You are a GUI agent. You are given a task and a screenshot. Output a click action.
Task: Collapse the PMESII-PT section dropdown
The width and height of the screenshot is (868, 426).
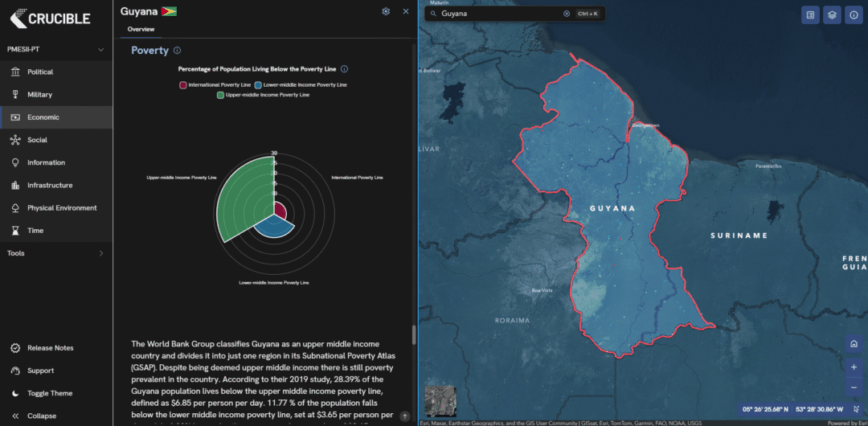click(x=100, y=50)
